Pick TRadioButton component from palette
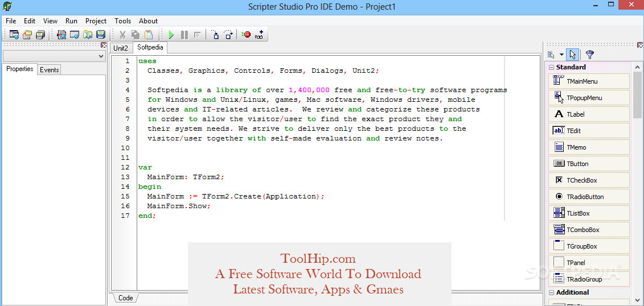Screen dimensions: 644x306 point(589,196)
